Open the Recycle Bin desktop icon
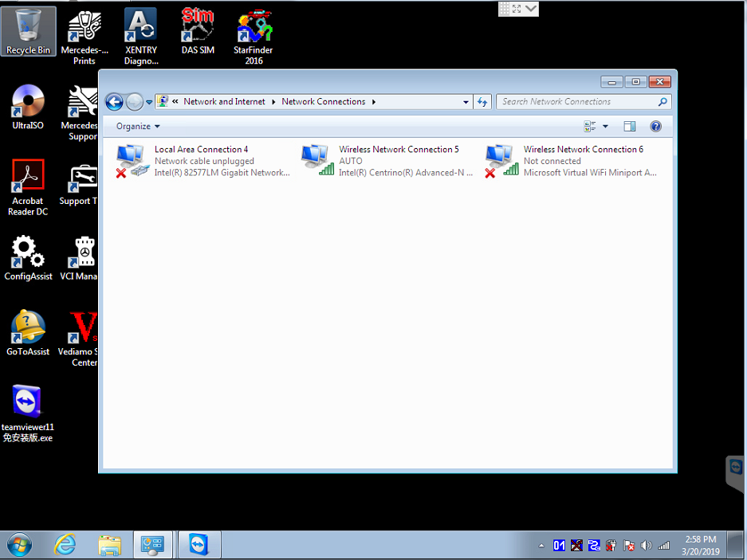 coord(28,31)
